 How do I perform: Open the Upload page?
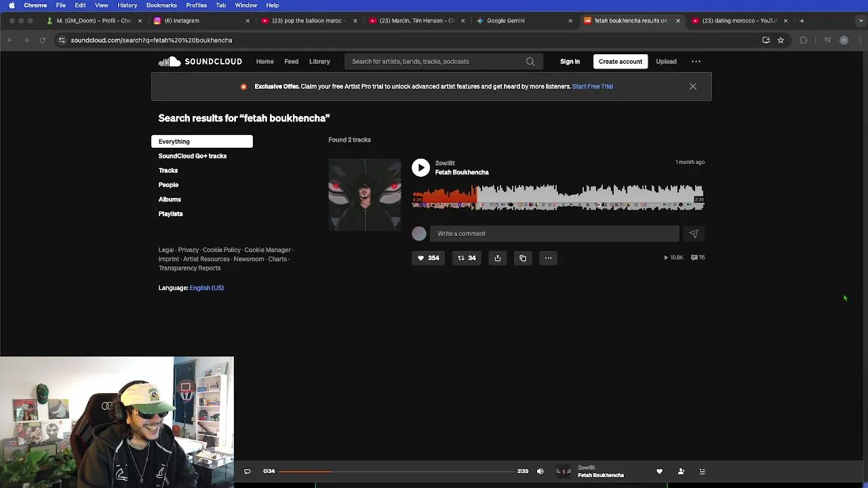666,62
